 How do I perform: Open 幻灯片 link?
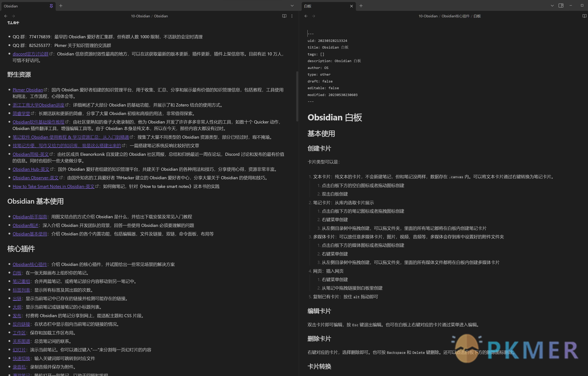tap(19, 350)
